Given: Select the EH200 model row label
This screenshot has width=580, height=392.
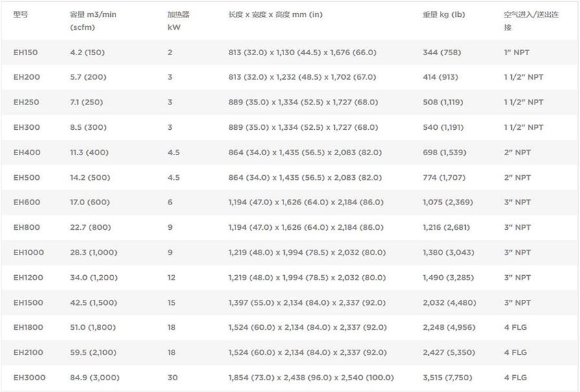Looking at the screenshot, I should coord(27,77).
